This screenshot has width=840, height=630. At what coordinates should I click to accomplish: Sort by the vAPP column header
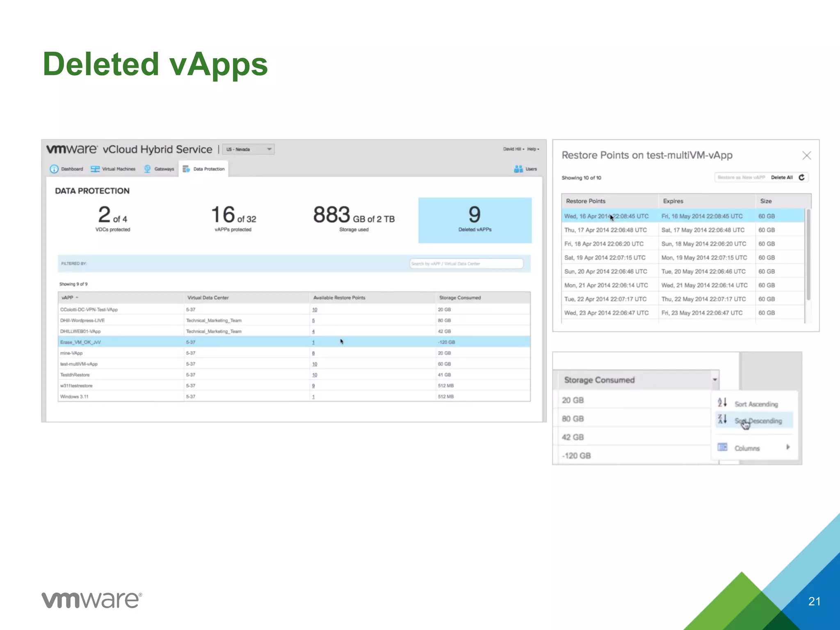point(68,298)
